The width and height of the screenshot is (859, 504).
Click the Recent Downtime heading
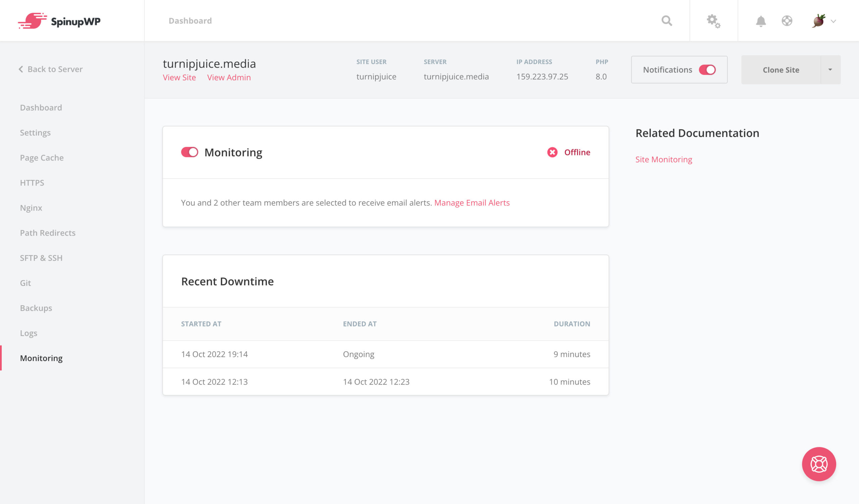tap(228, 281)
